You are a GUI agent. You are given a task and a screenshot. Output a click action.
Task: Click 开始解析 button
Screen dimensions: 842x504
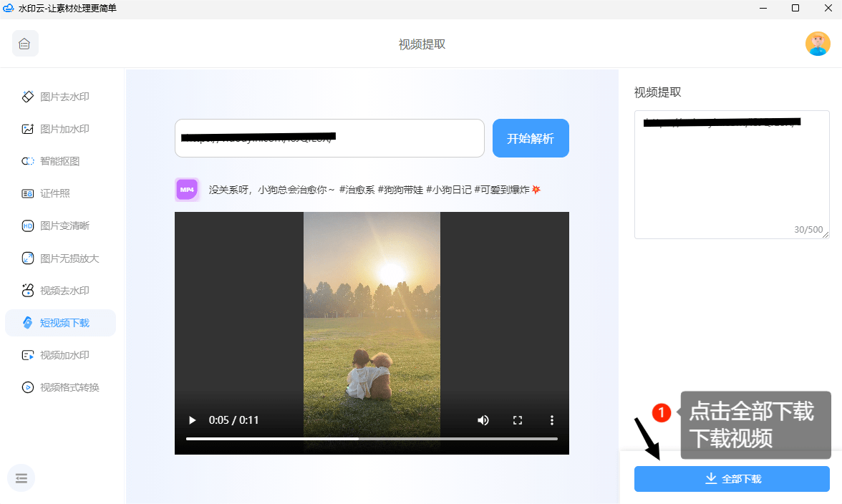pos(531,138)
